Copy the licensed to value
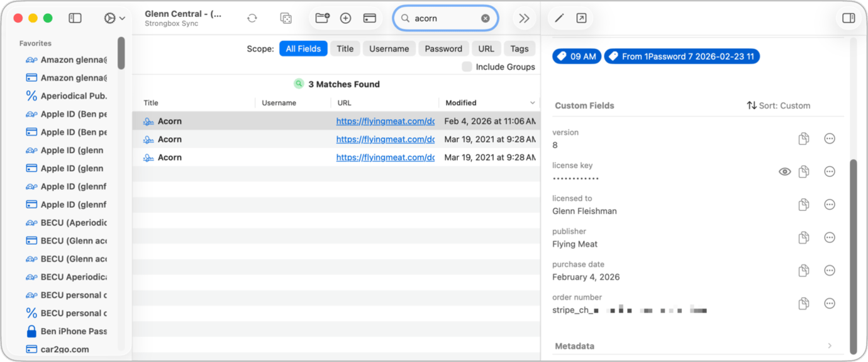Image resolution: width=868 pixels, height=362 pixels. click(804, 205)
